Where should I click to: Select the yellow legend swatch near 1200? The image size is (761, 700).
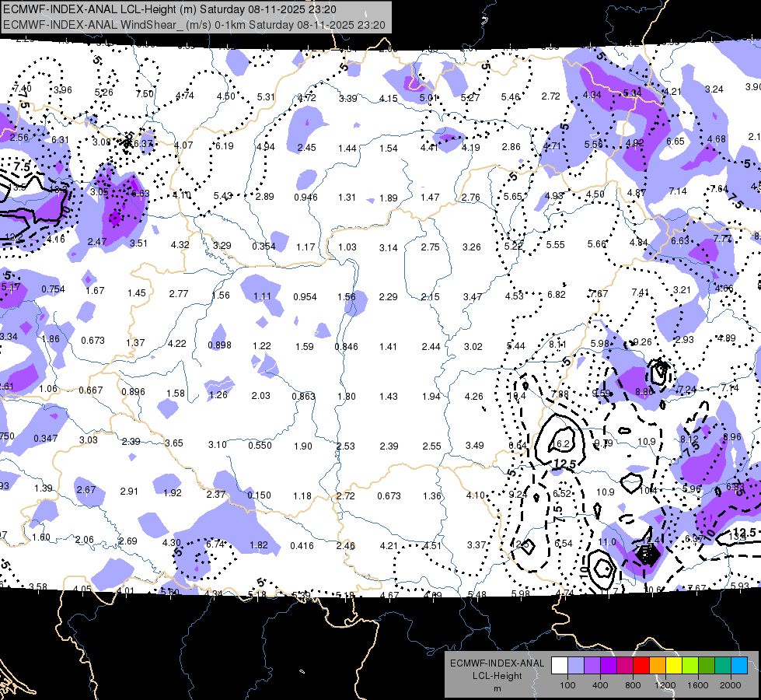tap(674, 666)
